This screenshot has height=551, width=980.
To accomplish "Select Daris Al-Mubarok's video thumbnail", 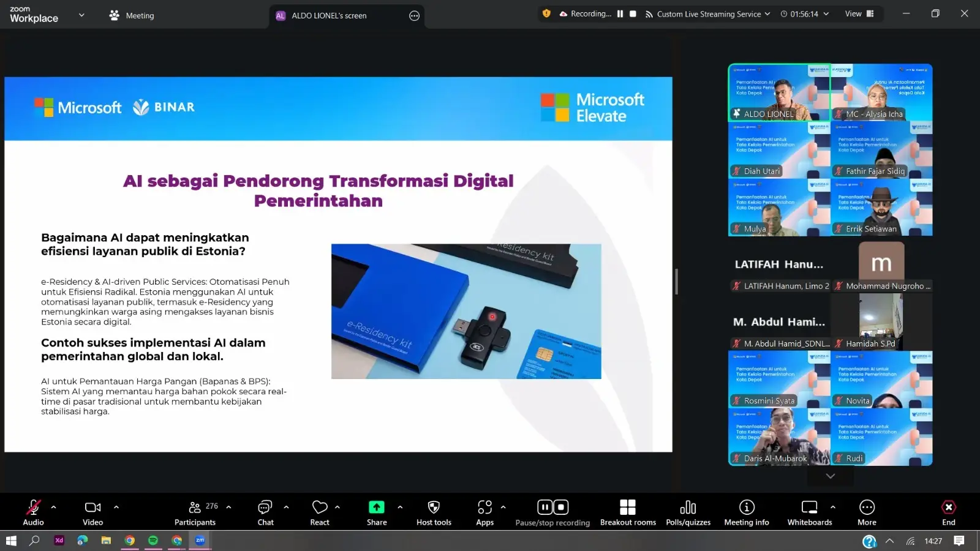I will pos(779,437).
